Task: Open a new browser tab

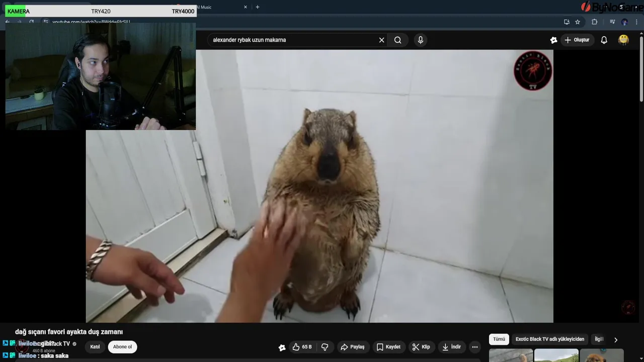Action: 258,7
